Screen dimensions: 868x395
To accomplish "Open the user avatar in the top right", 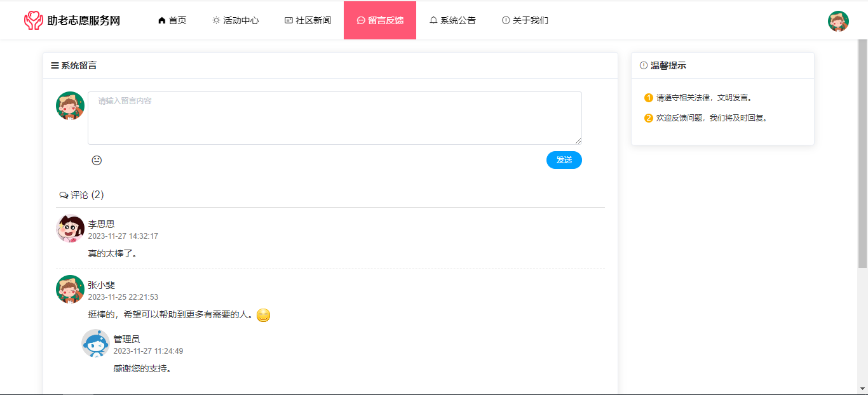I will tap(838, 21).
